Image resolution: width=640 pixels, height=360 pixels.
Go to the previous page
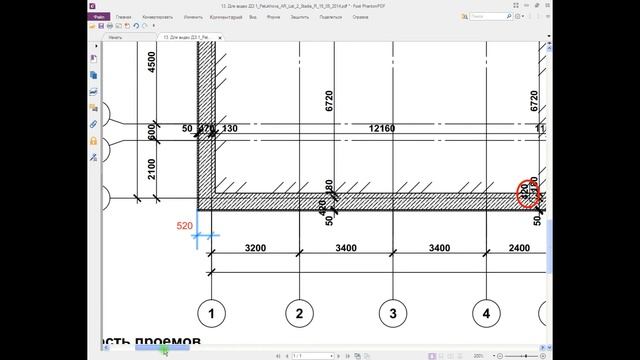pos(287,356)
